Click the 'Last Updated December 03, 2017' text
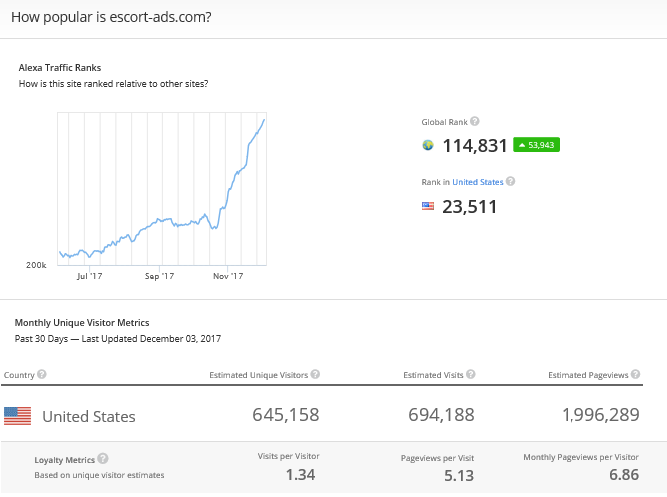The height and width of the screenshot is (497, 667). click(x=151, y=339)
